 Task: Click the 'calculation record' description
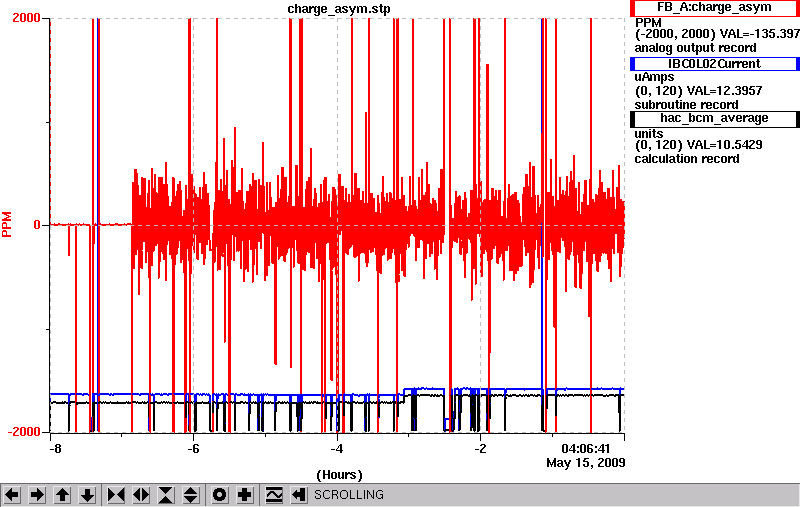[x=687, y=159]
